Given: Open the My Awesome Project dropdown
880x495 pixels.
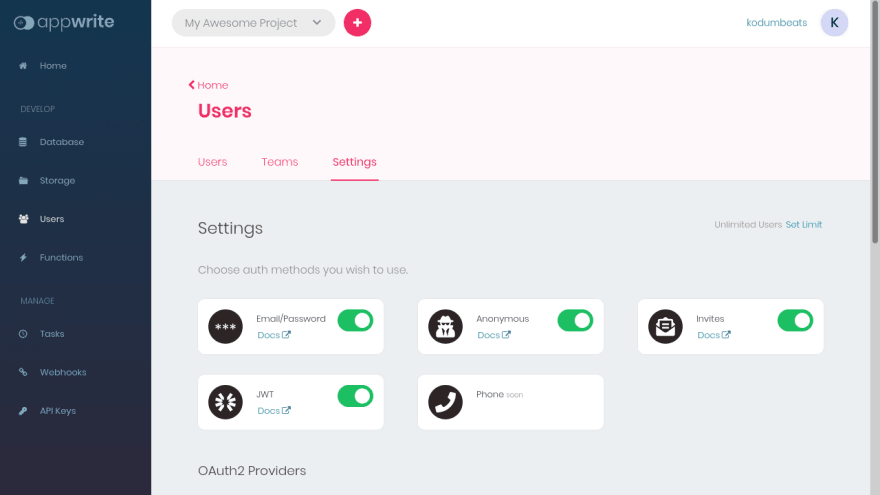Looking at the screenshot, I should click(x=254, y=23).
